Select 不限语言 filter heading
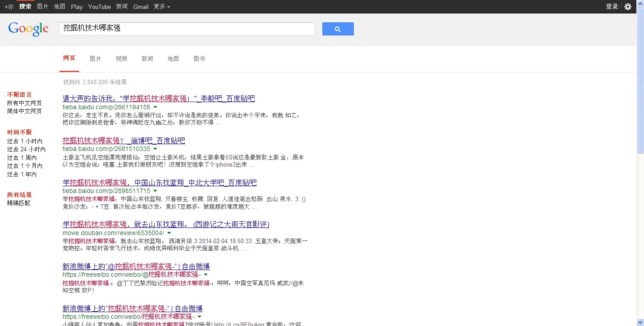 click(19, 94)
